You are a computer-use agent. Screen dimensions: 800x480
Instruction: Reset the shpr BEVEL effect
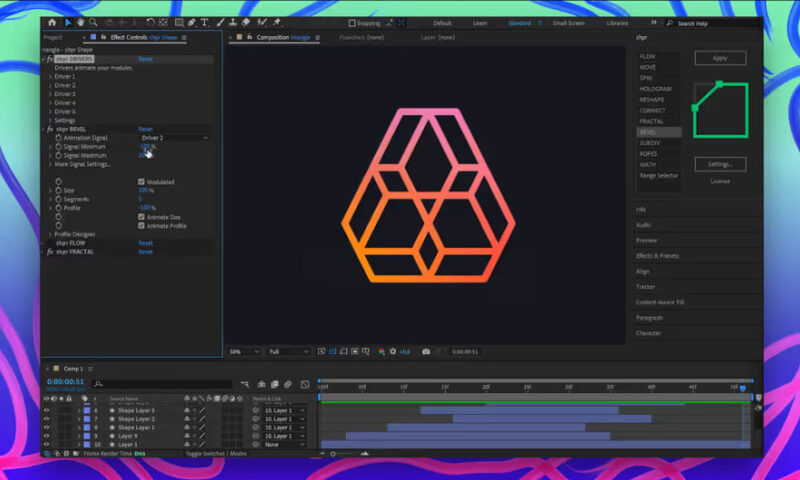point(145,129)
